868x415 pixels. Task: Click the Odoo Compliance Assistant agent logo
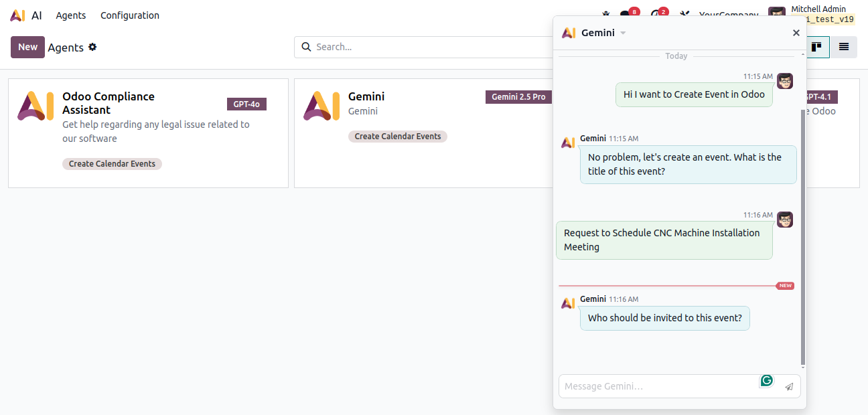click(35, 106)
